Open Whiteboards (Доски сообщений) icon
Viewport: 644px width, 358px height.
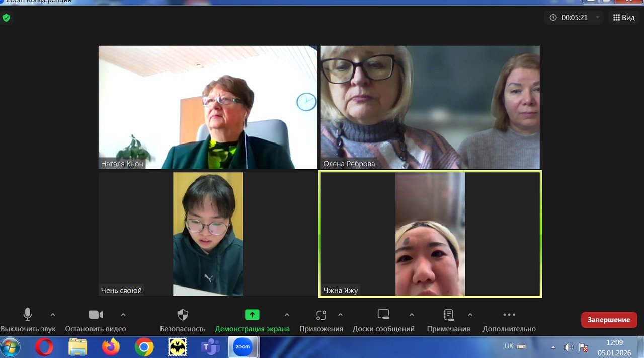pos(383,315)
